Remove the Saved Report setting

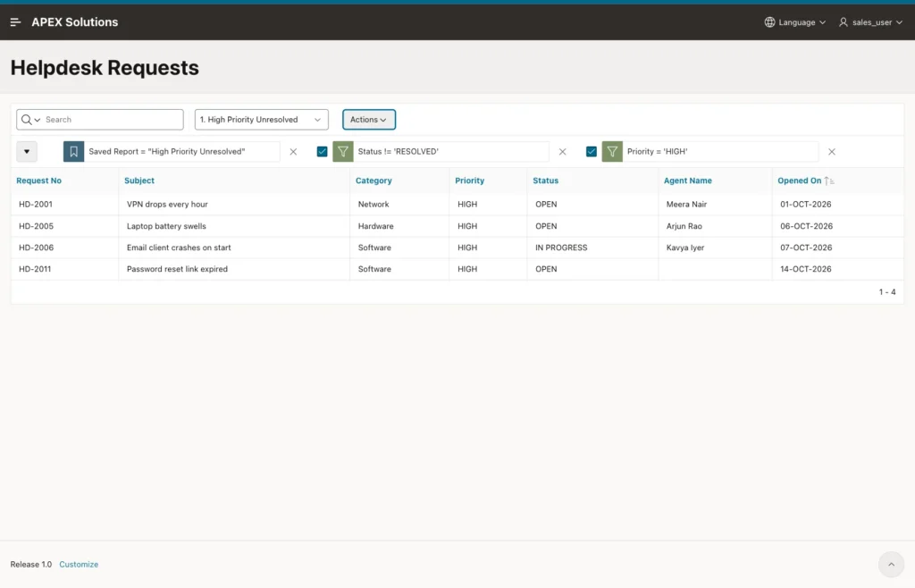293,152
